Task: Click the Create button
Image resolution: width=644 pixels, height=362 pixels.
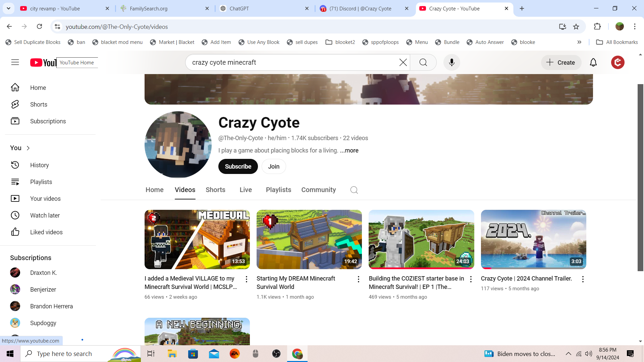Action: coord(561,62)
